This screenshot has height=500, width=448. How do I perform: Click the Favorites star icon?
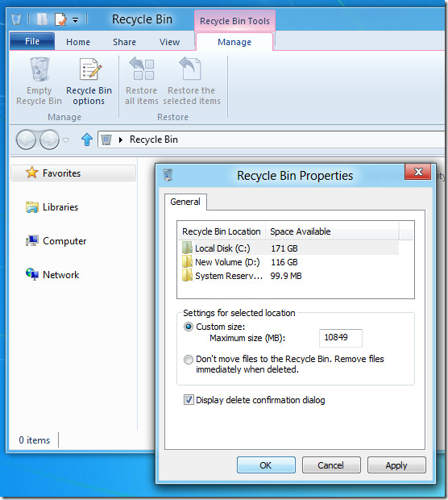[32, 173]
